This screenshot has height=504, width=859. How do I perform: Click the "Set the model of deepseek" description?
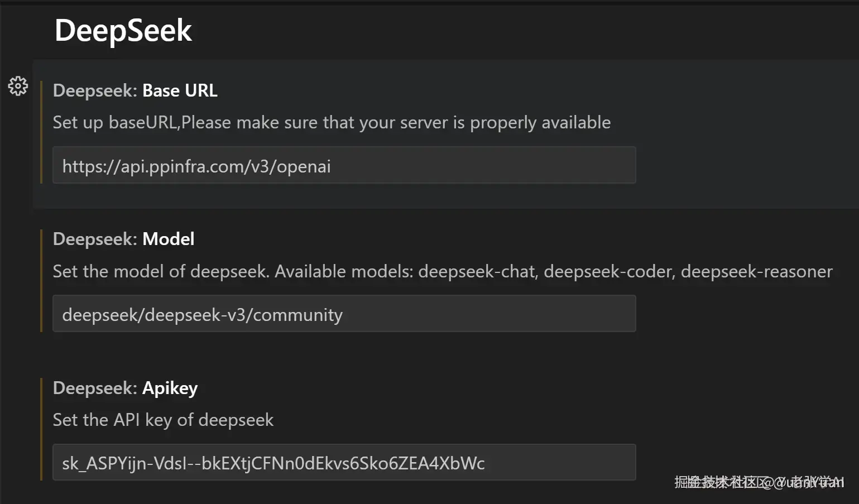click(x=161, y=271)
